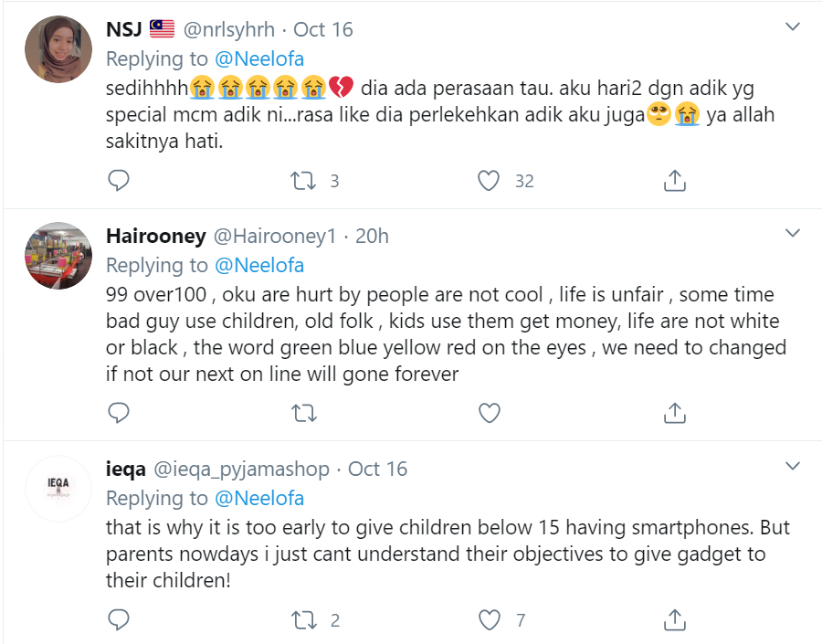Open @Neelofa link in NSJ's reply
This screenshot has width=822, height=644.
(259, 59)
